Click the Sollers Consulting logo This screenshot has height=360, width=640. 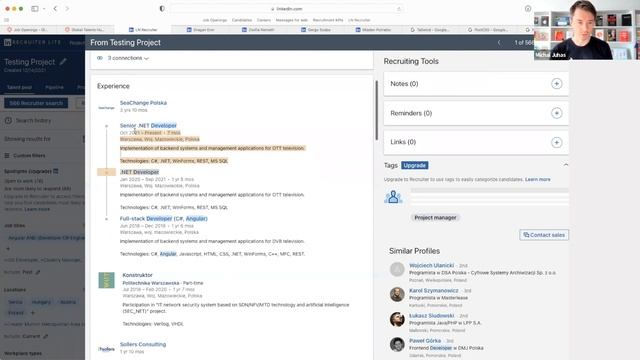107,349
